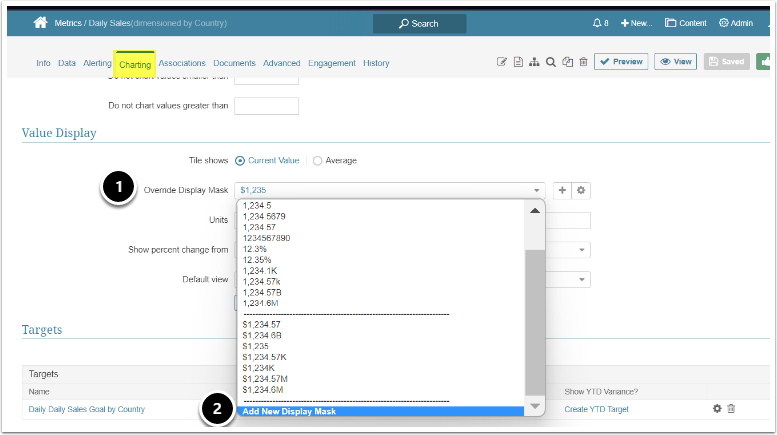
Task: Switch to the Info tab
Action: pyautogui.click(x=43, y=63)
